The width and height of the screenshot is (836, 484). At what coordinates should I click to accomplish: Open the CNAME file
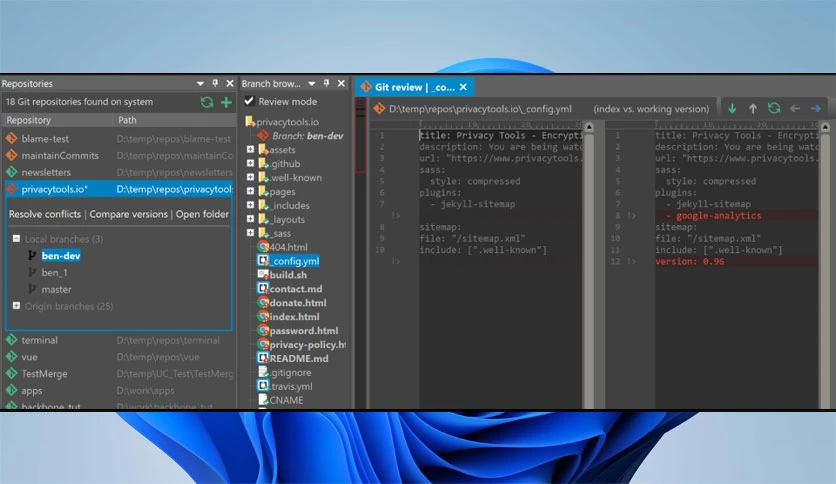coord(281,400)
